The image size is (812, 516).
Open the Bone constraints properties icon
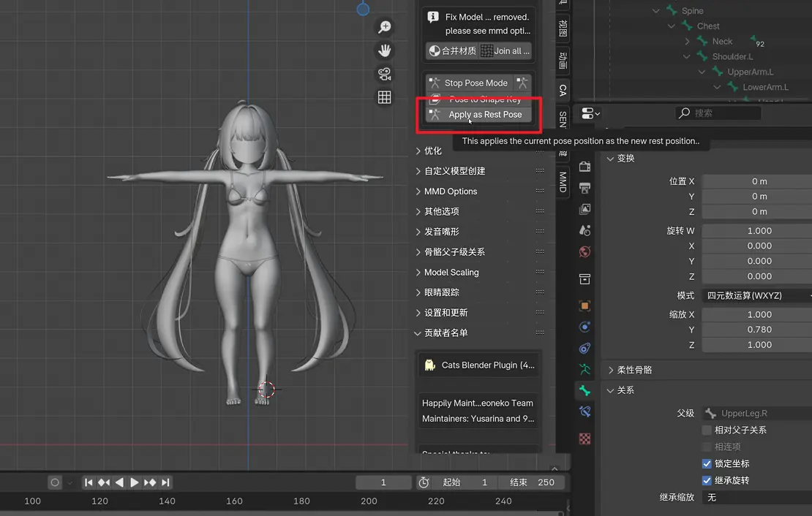pos(584,411)
